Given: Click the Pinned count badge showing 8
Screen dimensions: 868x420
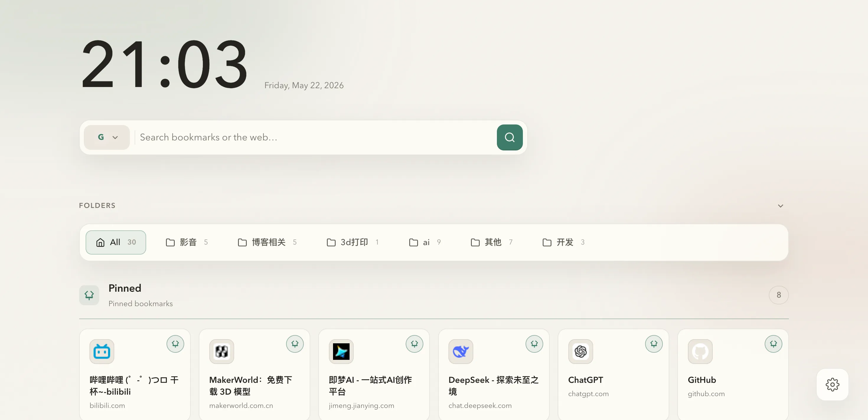Looking at the screenshot, I should click(778, 295).
